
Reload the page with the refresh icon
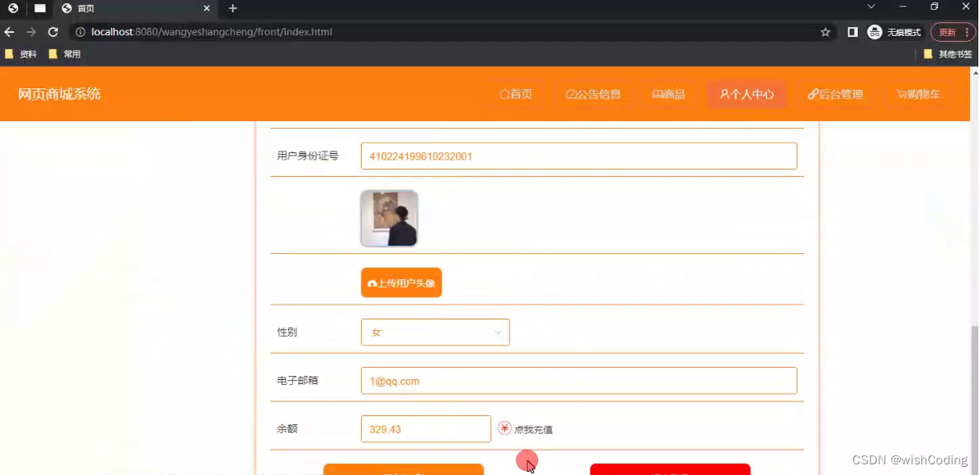[52, 32]
